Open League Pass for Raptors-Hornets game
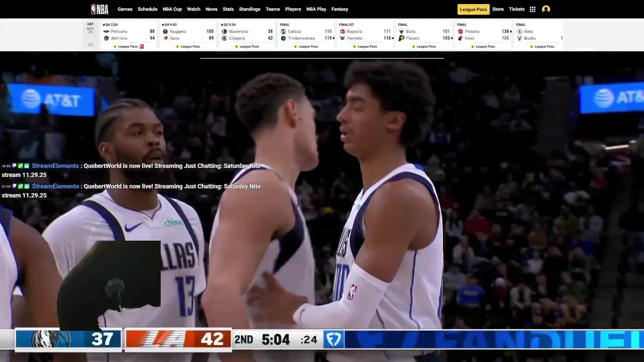Viewport: 644px width, 362px height. point(365,46)
